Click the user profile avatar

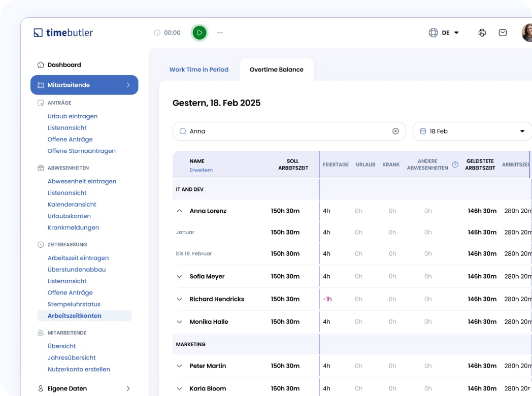(527, 32)
